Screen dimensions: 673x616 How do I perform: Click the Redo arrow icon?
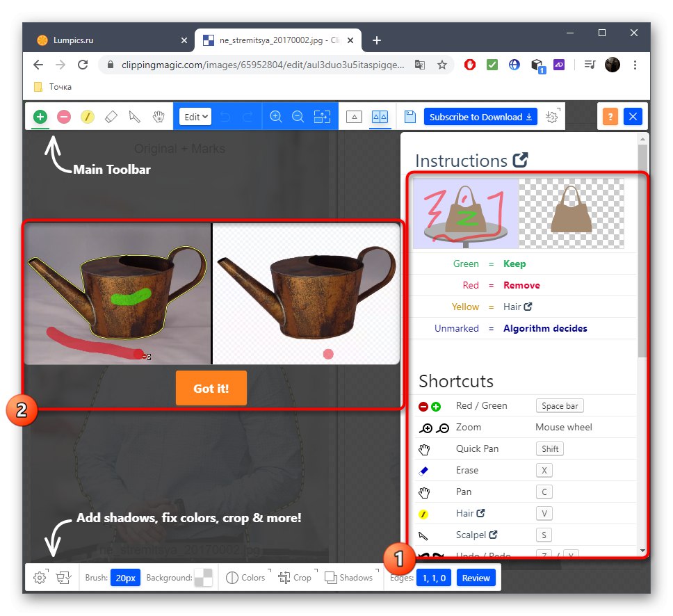248,117
